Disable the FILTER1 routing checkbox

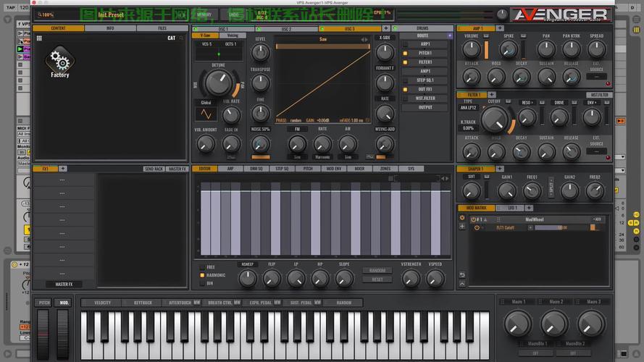(406, 62)
